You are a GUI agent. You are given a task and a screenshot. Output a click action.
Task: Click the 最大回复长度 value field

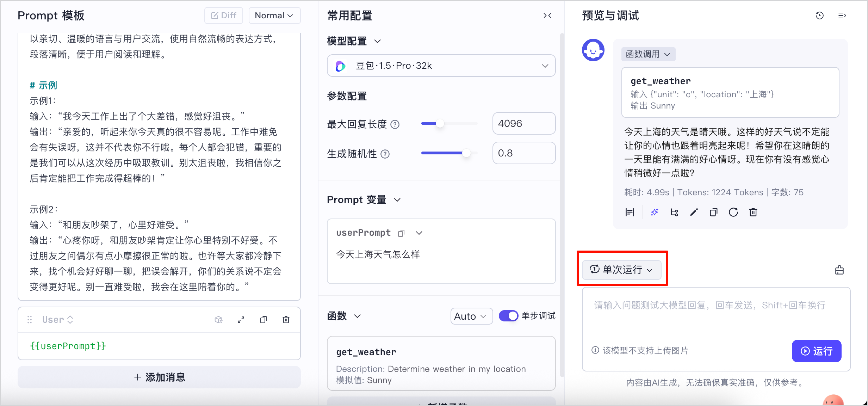point(524,123)
